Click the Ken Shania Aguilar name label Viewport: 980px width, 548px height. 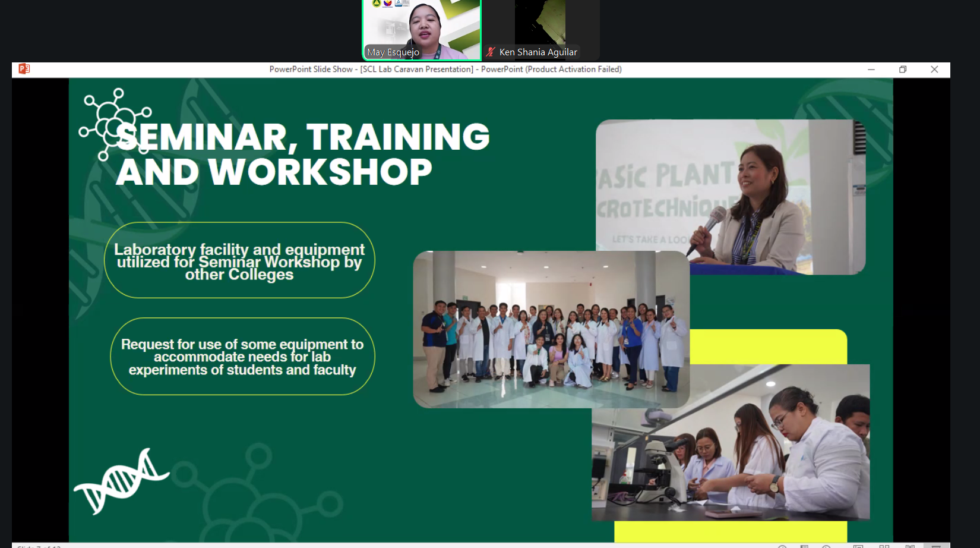click(538, 52)
